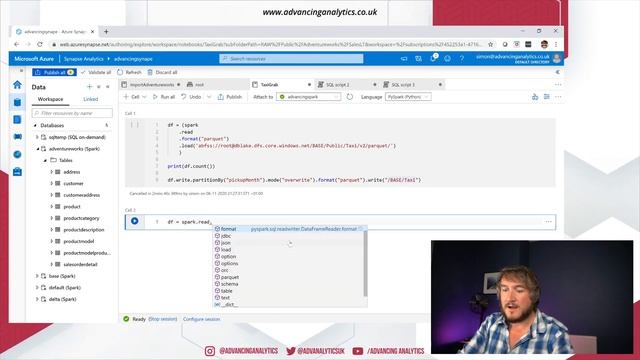Click the notebook properties icon
Image resolution: width=640 pixels, height=360 pixels.
point(547,97)
